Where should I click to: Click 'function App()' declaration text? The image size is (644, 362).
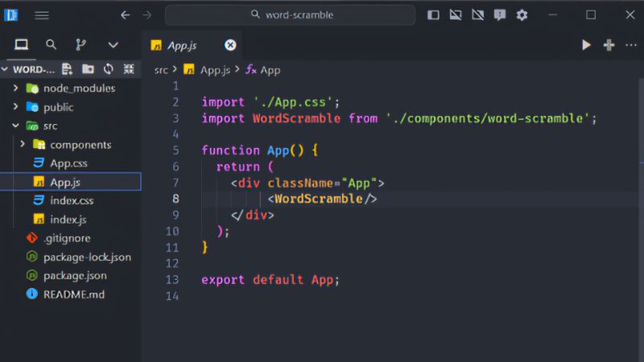click(x=253, y=150)
